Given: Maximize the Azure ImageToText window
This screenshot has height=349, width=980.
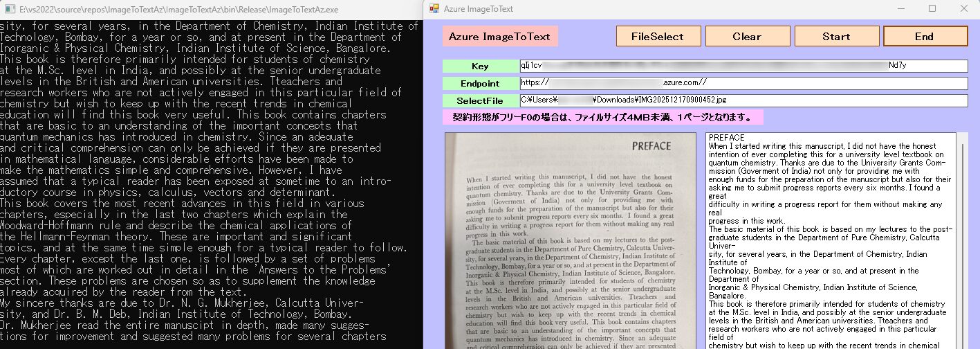Looking at the screenshot, I should click(x=932, y=9).
